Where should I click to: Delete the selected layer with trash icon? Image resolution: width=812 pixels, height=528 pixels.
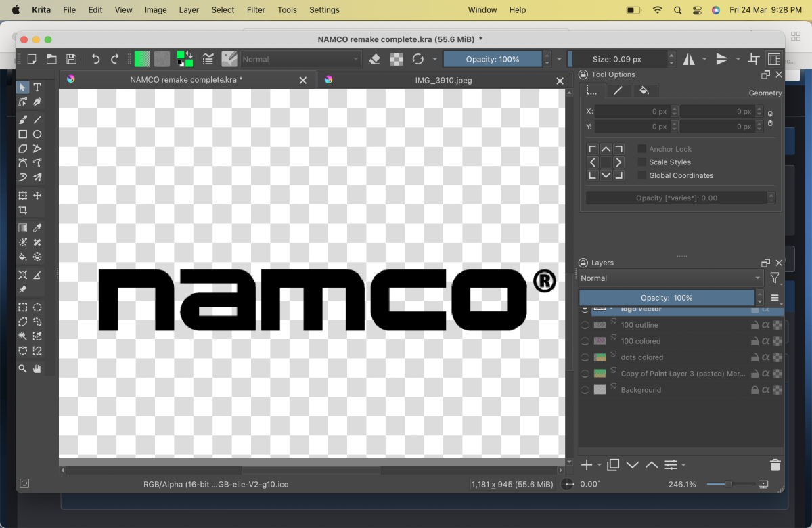tap(775, 465)
